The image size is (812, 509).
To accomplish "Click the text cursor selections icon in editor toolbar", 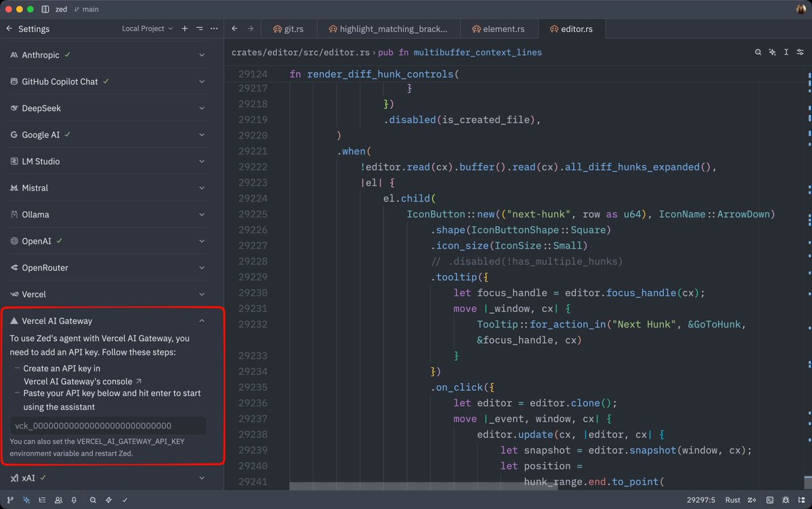I will 786,52.
